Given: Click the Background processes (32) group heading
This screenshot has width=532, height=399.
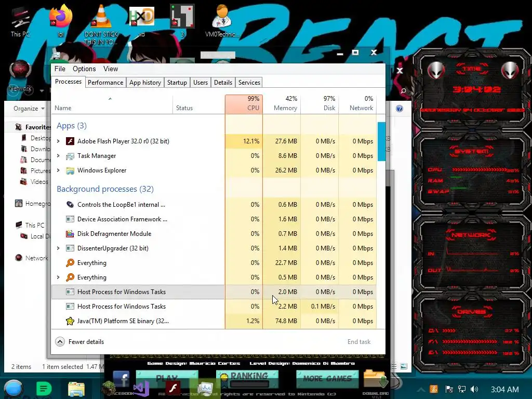Looking at the screenshot, I should tap(105, 189).
